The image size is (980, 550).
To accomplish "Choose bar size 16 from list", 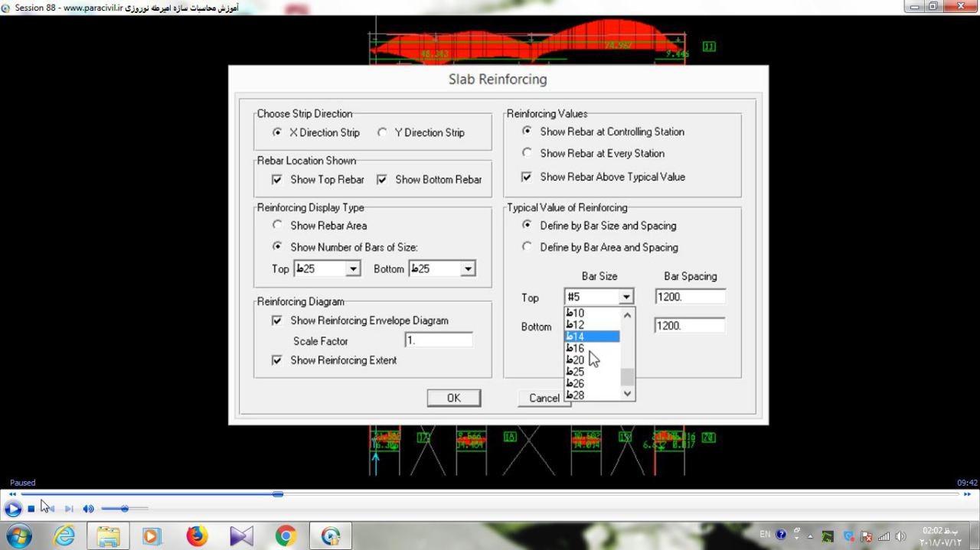I will (x=592, y=348).
